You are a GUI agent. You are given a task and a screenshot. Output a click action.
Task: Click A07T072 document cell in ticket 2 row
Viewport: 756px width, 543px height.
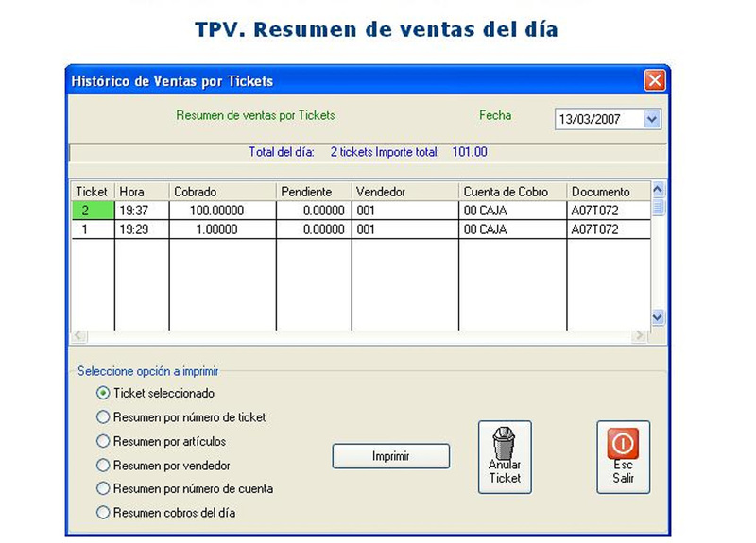609,211
